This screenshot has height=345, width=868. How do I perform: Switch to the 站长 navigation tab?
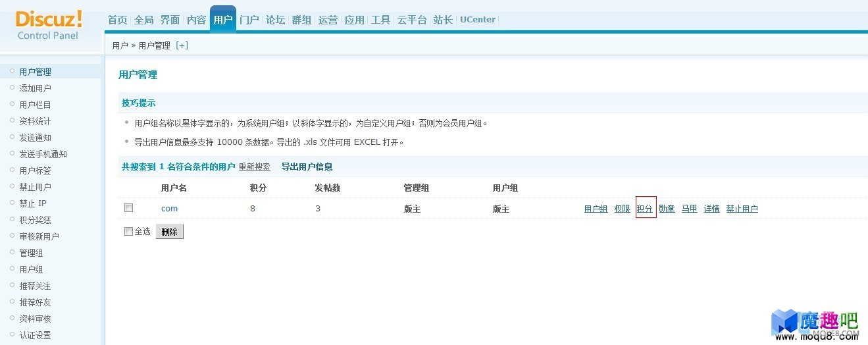[444, 20]
